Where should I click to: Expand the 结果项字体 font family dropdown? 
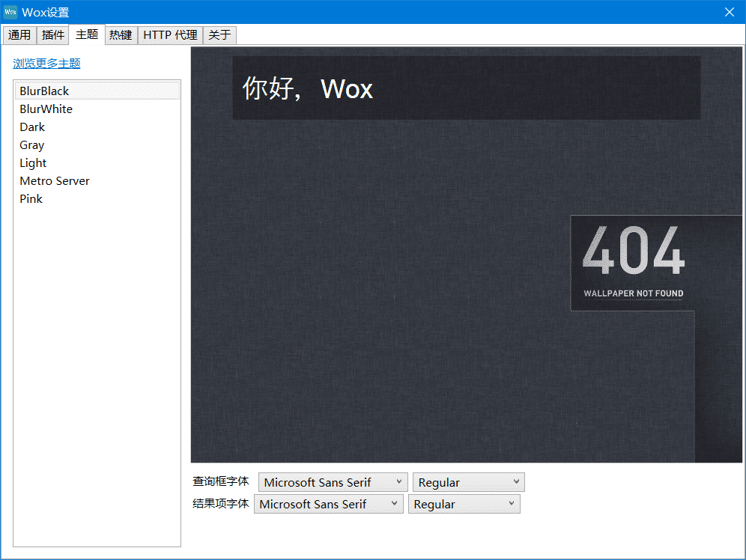pos(329,504)
